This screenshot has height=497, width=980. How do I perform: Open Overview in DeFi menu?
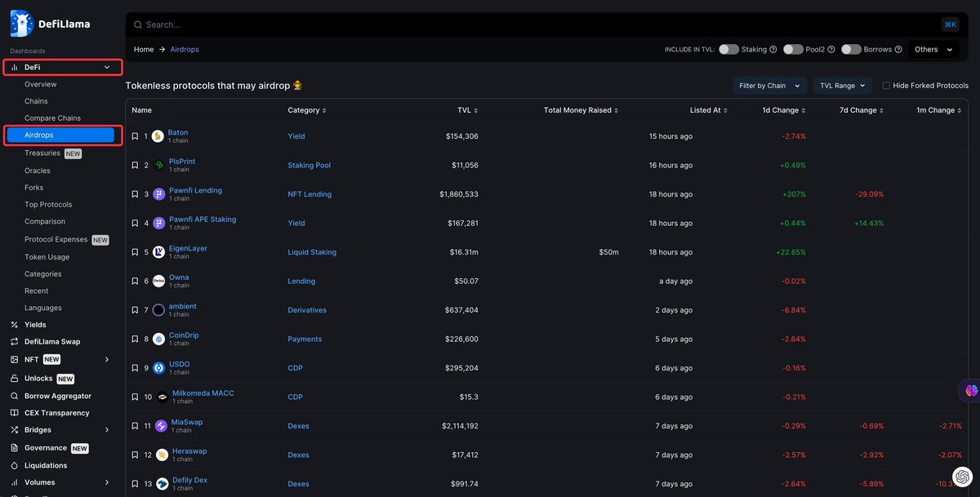[x=41, y=84]
